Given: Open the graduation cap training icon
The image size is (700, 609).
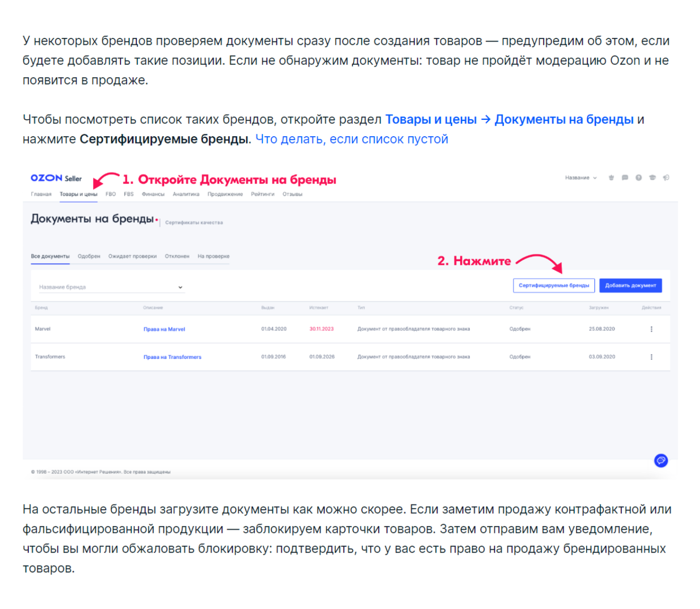Looking at the screenshot, I should (x=652, y=177).
